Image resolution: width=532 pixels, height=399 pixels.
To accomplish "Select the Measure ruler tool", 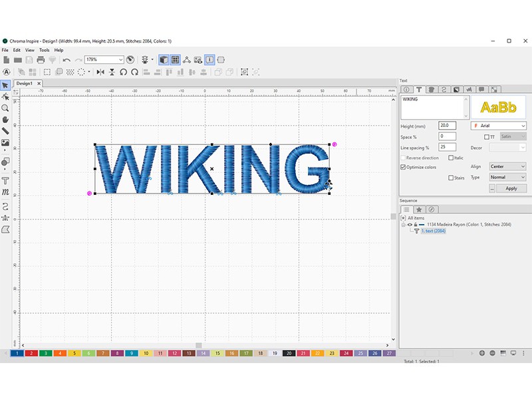I will pyautogui.click(x=5, y=131).
